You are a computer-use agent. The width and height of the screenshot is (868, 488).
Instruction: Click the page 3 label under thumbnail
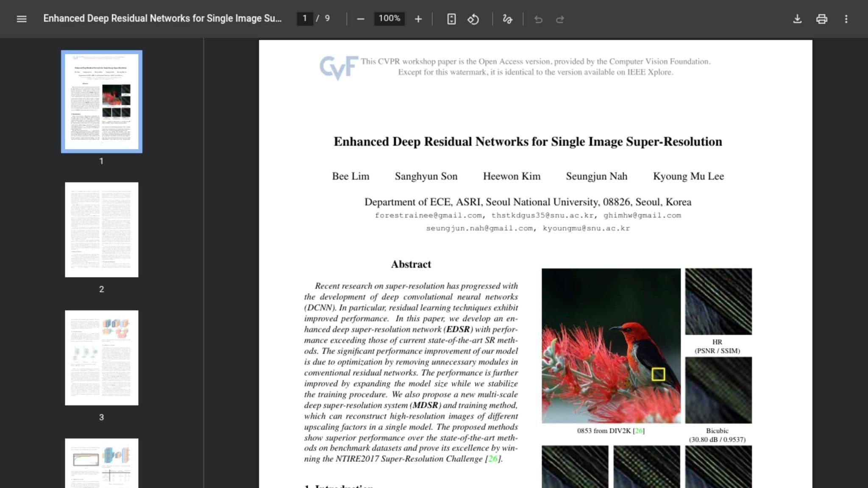click(101, 417)
